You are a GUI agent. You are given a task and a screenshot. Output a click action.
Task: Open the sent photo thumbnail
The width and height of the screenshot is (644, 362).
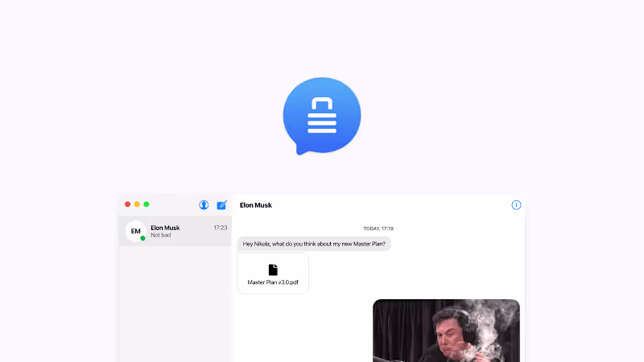(446, 331)
